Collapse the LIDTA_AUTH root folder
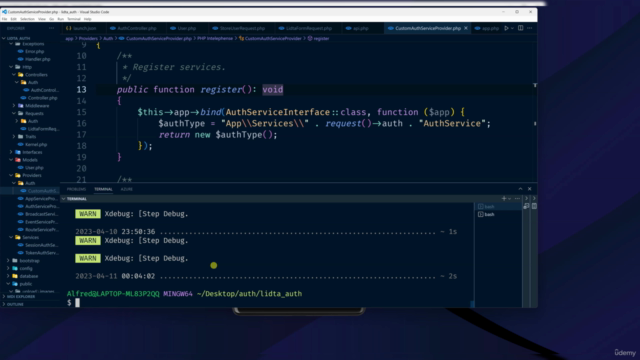 [4, 38]
